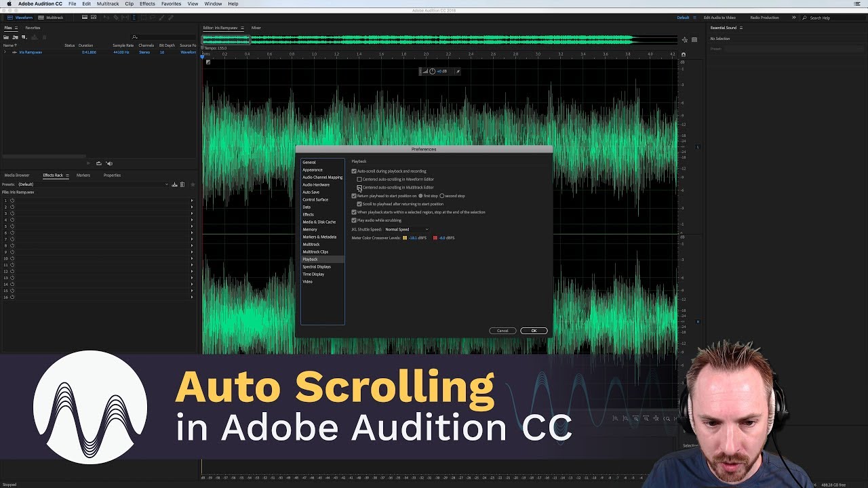Select the first stop radio button
This screenshot has height=488, width=868.
pos(420,196)
